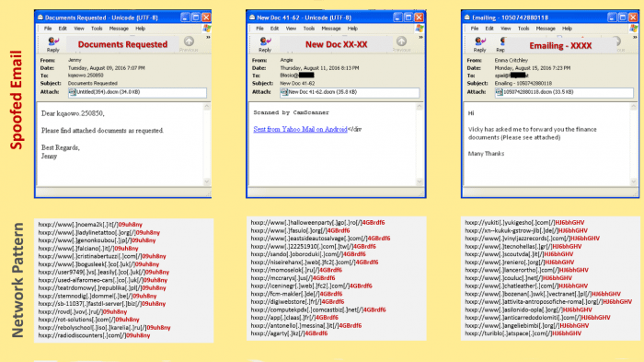Click message body scrollbar in New Doc window
The width and height of the screenshot is (644, 362).
point(420,144)
